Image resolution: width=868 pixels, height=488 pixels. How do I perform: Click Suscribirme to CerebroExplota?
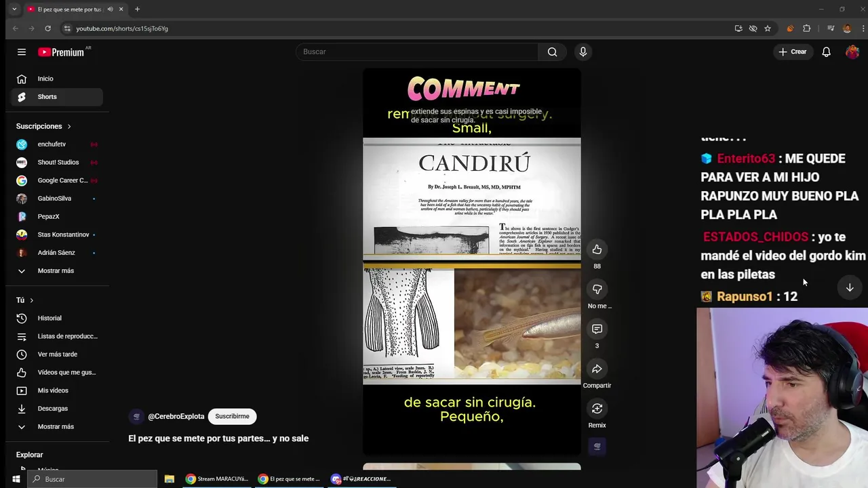click(233, 416)
